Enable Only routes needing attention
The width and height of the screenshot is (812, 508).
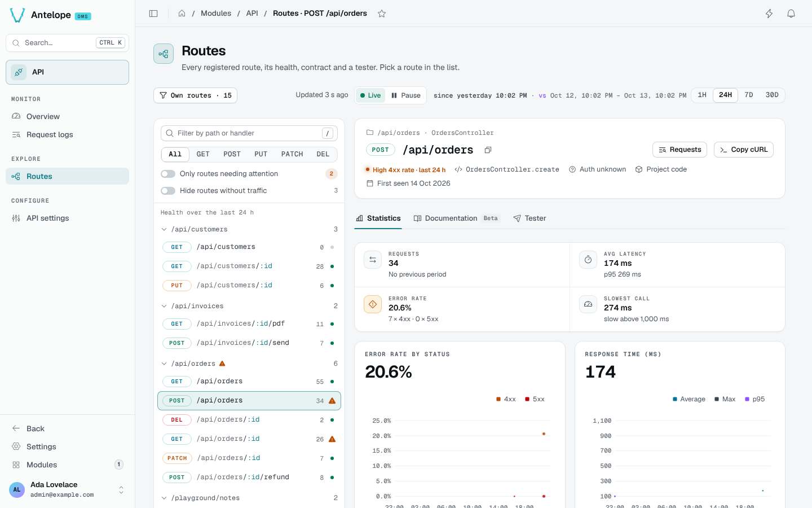pos(168,174)
